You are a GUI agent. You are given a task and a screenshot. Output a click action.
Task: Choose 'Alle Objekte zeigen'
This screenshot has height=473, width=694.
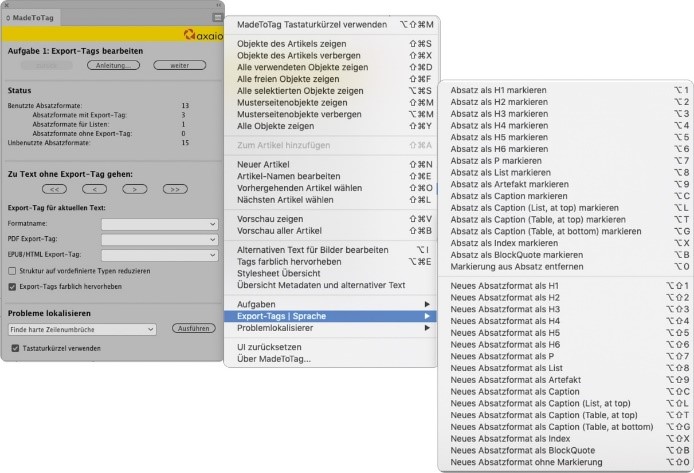coord(330,126)
